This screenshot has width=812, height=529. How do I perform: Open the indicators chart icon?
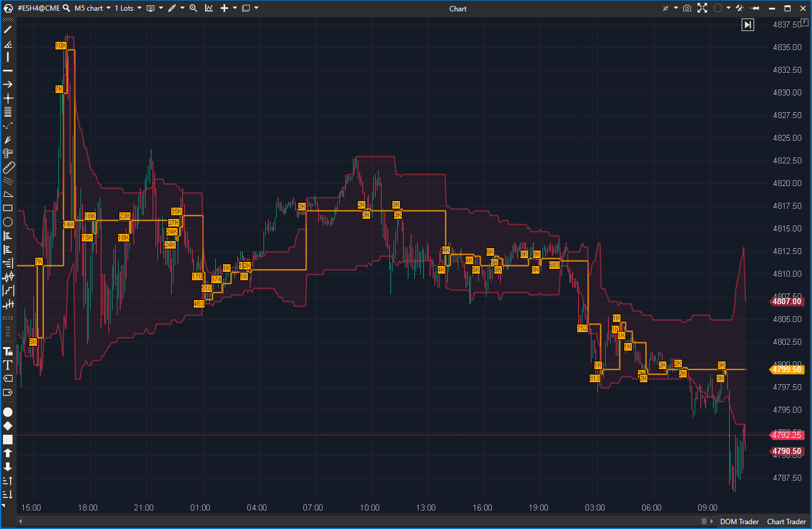(209, 8)
